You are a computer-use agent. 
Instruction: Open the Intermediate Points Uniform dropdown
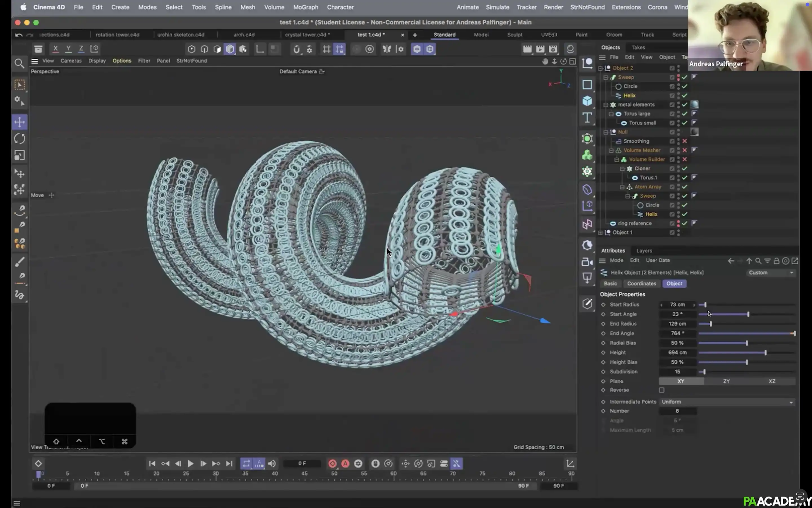[x=727, y=402]
